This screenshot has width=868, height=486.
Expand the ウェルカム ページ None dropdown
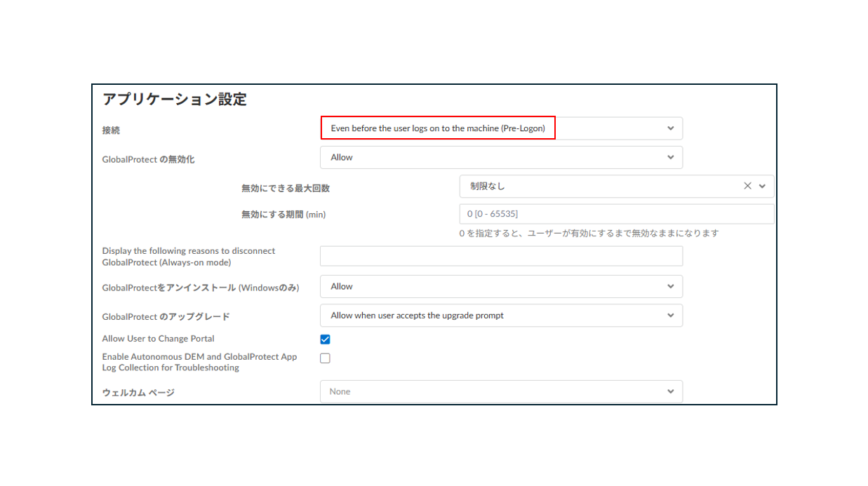(x=500, y=391)
